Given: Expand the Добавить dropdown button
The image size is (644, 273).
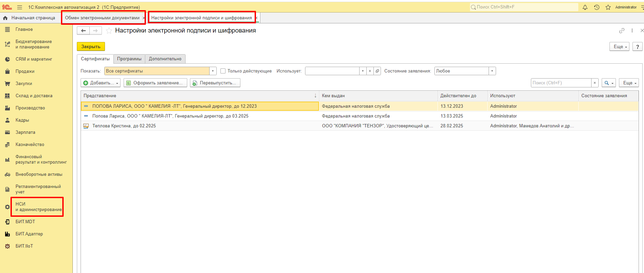Looking at the screenshot, I should coord(101,83).
